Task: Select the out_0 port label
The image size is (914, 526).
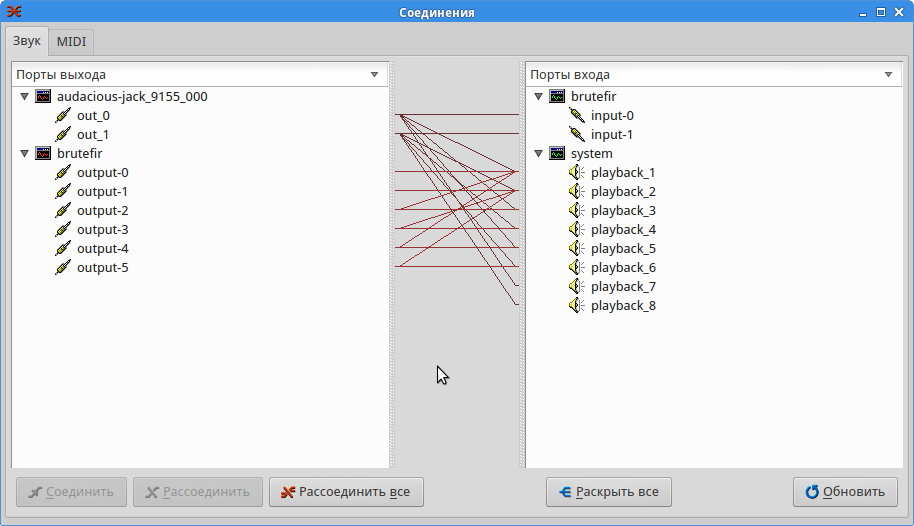Action: [93, 115]
